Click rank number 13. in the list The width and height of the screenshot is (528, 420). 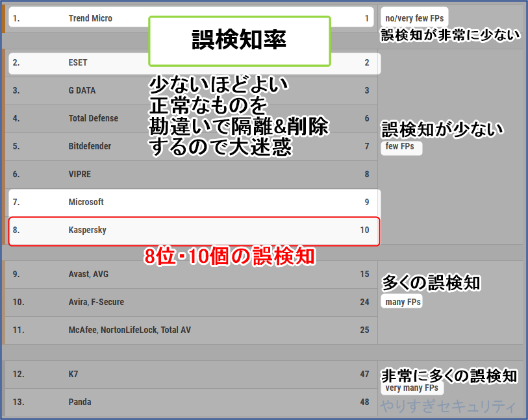19,402
